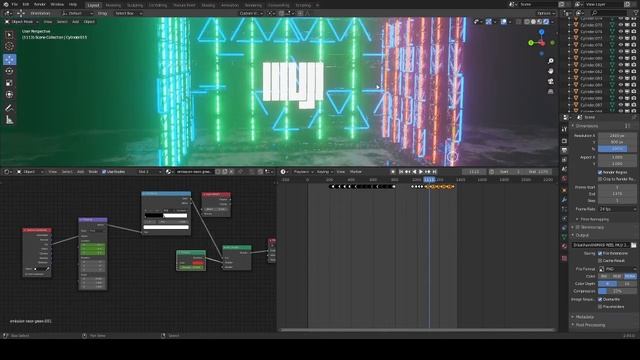Switch perspective/orthographic grid icon

(551, 91)
